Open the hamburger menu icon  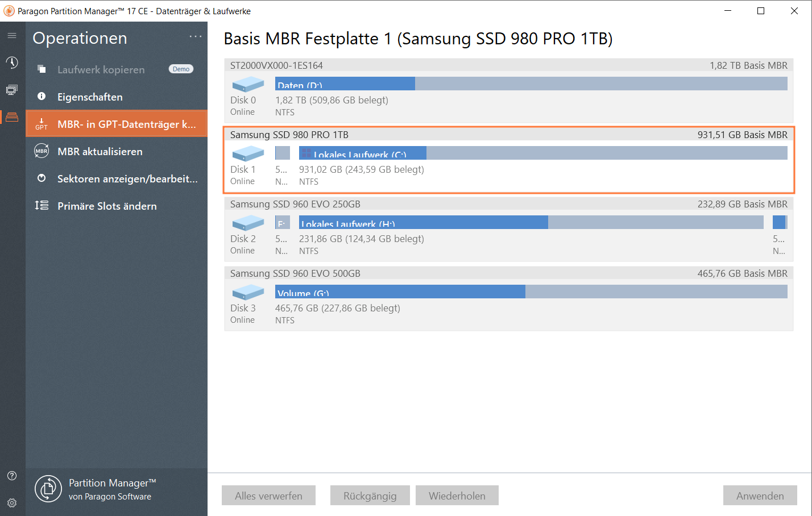tap(12, 36)
